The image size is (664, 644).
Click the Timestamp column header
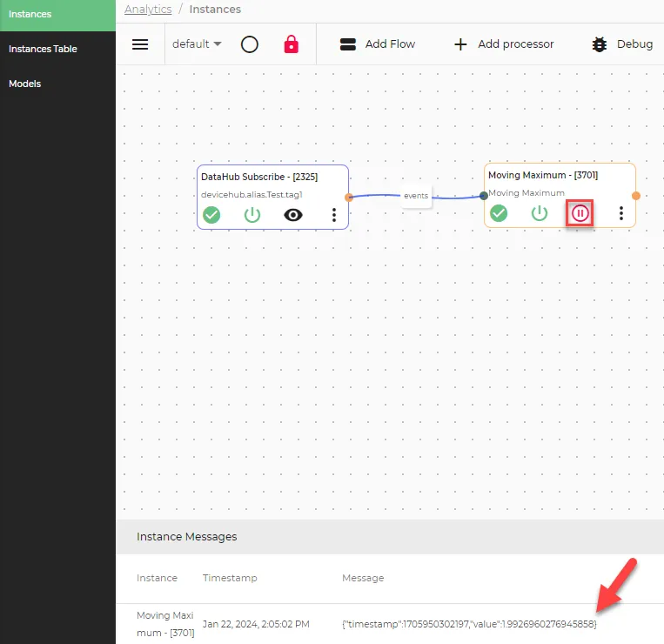tap(230, 578)
